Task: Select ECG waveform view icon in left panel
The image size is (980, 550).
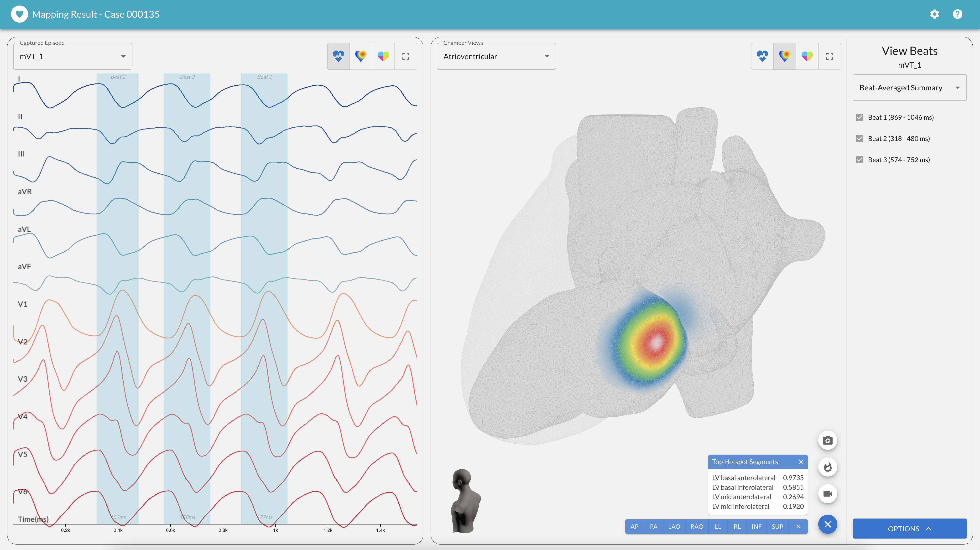Action: coord(338,56)
